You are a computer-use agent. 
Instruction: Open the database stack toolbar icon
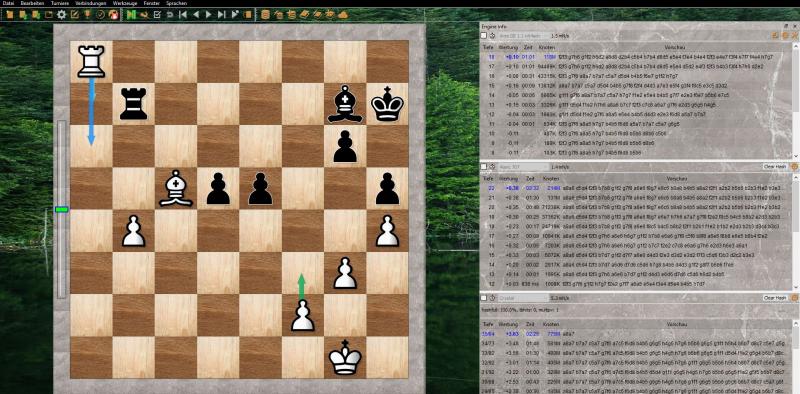pos(265,15)
